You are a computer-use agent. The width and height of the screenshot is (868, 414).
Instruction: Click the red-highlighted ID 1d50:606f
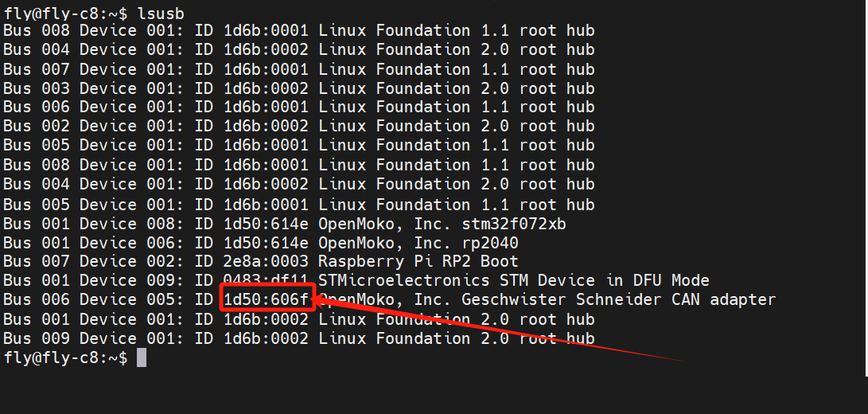coord(267,299)
